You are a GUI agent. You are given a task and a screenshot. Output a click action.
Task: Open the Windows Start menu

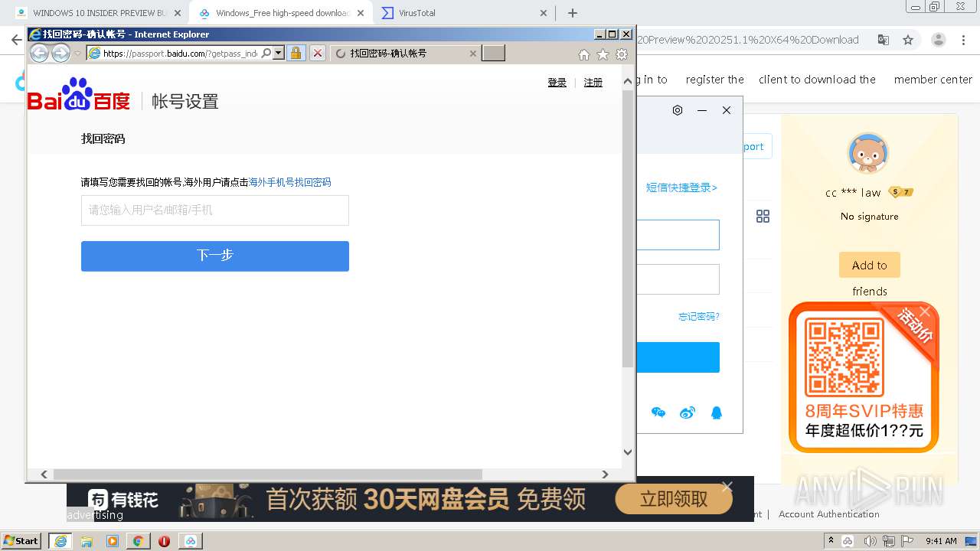21,541
